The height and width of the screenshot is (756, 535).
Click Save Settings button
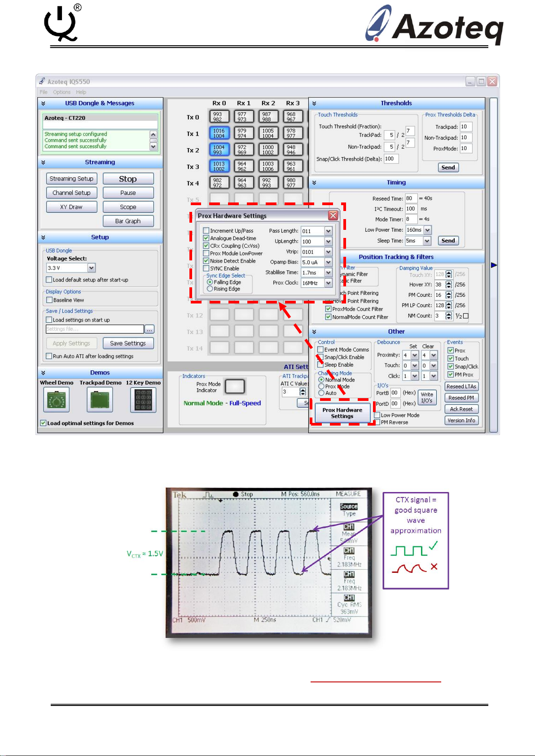click(128, 343)
